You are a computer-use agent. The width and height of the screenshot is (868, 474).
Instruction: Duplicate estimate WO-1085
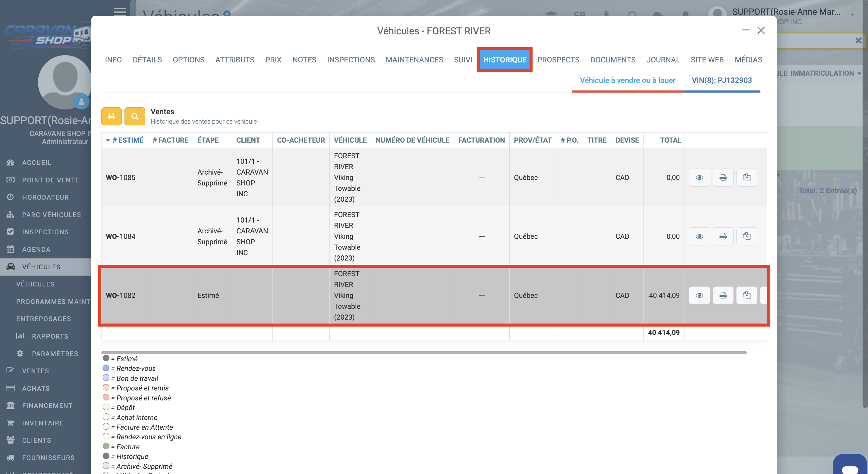pos(747,177)
